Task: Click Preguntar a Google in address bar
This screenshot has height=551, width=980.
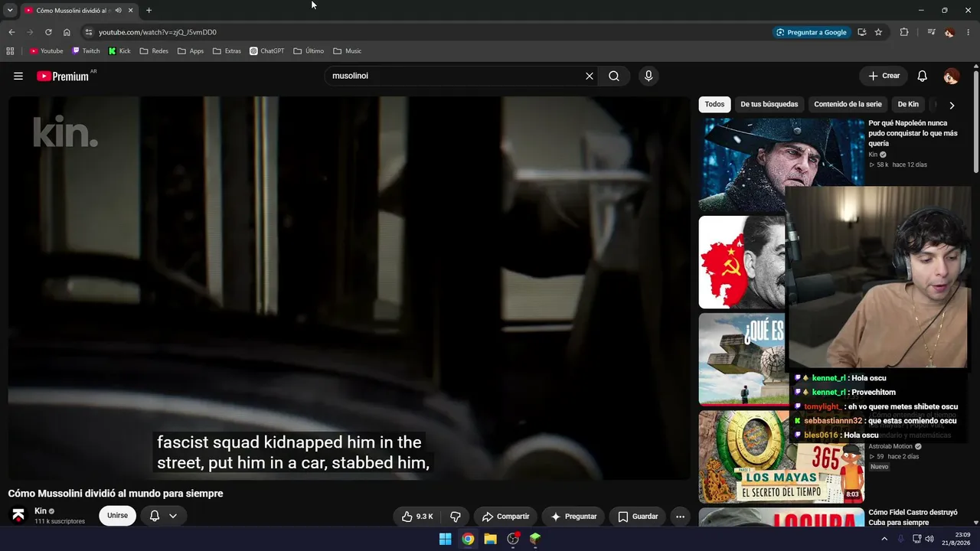Action: click(x=811, y=32)
